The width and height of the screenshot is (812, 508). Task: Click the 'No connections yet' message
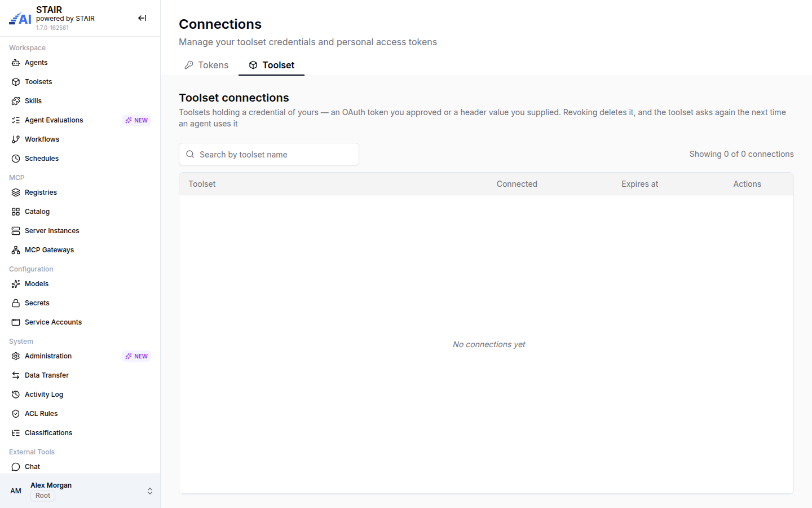(x=489, y=344)
